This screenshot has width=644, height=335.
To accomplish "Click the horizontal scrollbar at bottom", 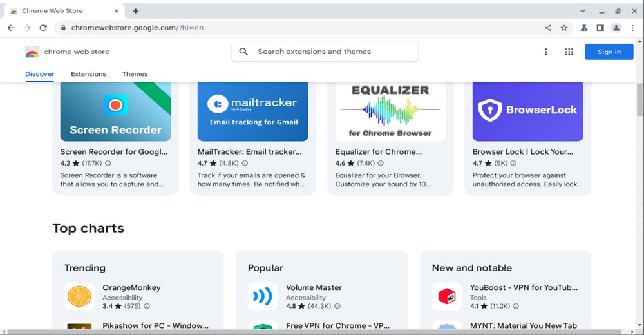I will [x=315, y=332].
